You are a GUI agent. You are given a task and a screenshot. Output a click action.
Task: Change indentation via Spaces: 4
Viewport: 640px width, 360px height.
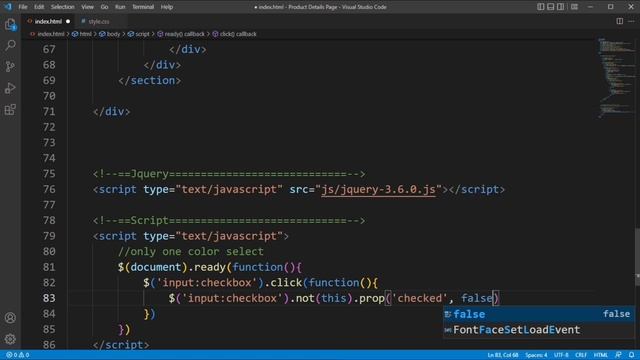pos(536,355)
